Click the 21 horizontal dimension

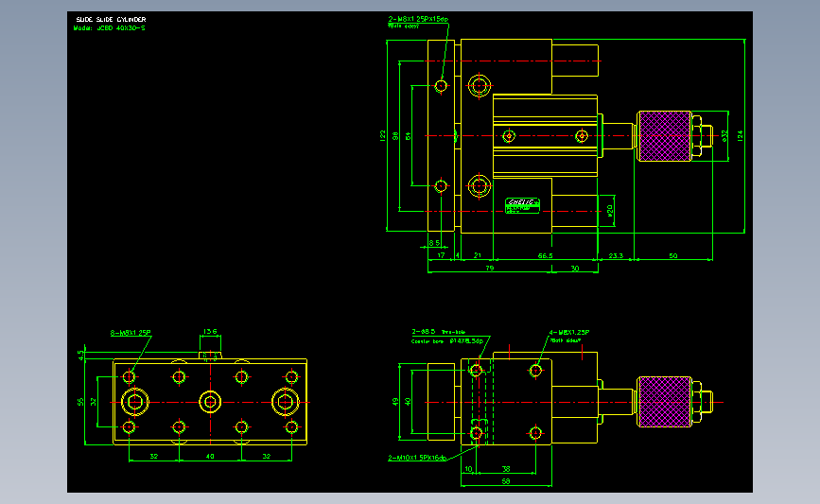[x=478, y=255]
